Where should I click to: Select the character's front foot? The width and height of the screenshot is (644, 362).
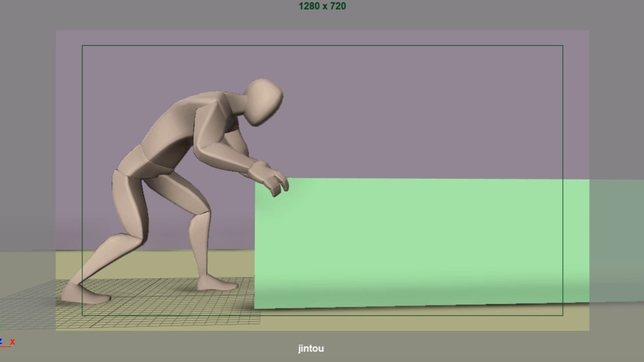(x=217, y=283)
